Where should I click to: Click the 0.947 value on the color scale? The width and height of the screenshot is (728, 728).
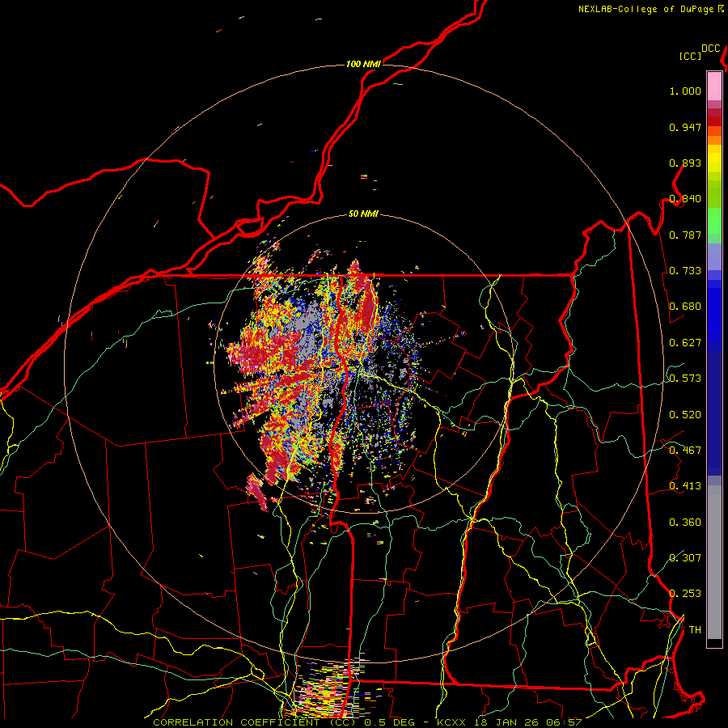point(685,127)
